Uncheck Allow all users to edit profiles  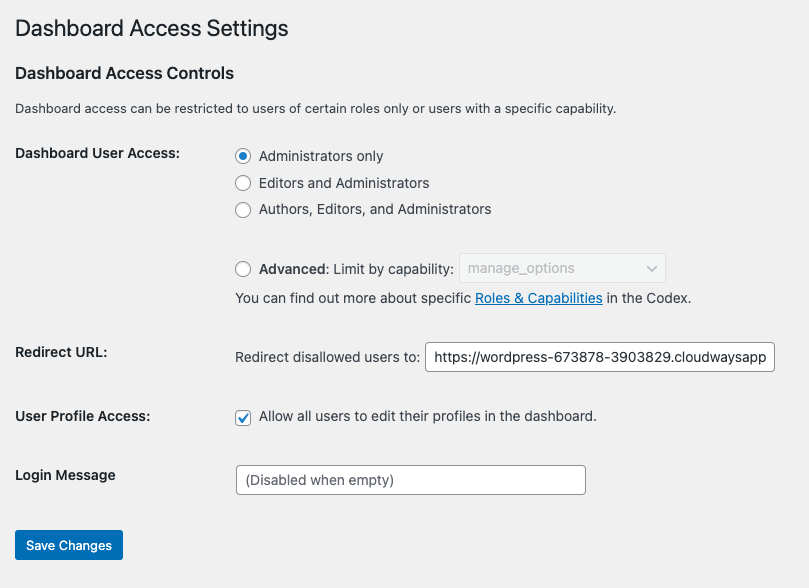point(243,417)
